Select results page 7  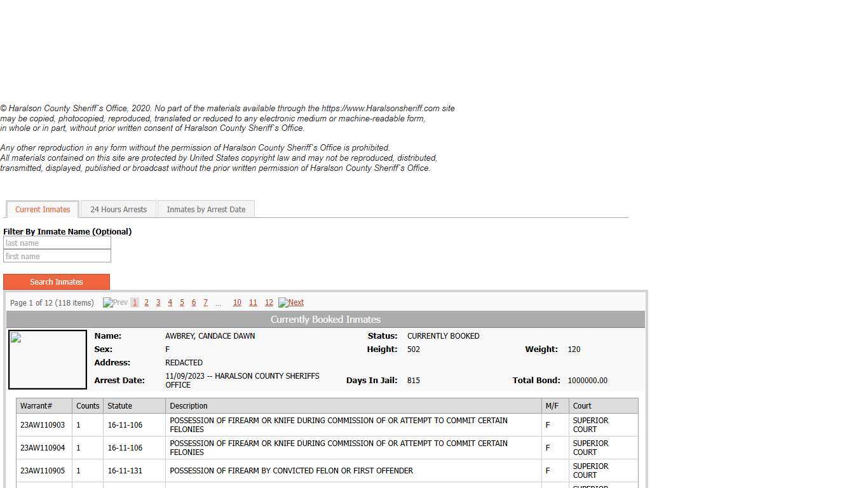pyautogui.click(x=205, y=302)
